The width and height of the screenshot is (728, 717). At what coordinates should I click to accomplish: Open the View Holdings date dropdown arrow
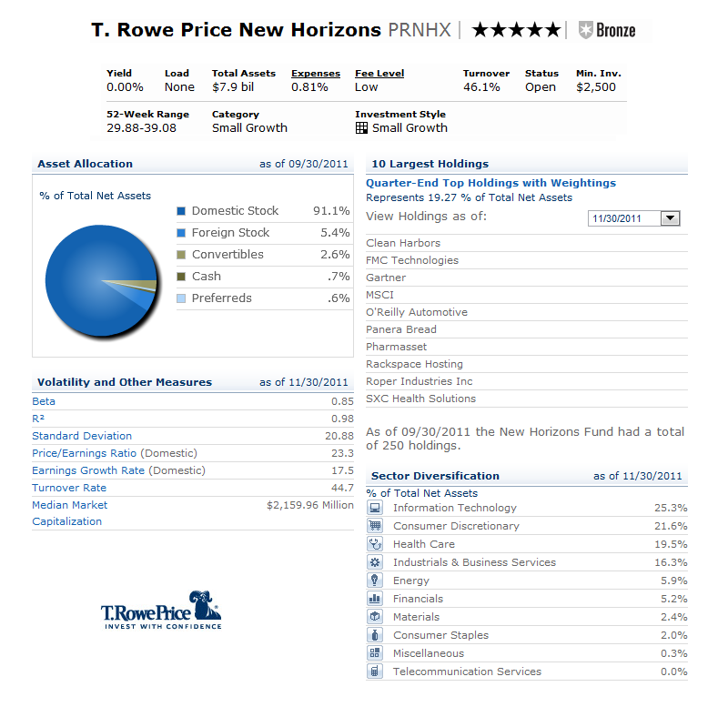pos(670,218)
